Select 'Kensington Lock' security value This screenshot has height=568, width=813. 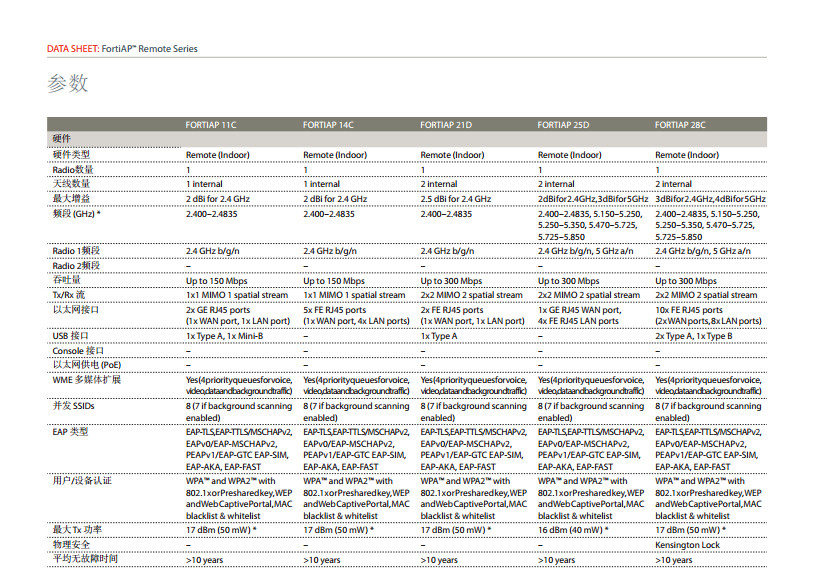coord(688,545)
